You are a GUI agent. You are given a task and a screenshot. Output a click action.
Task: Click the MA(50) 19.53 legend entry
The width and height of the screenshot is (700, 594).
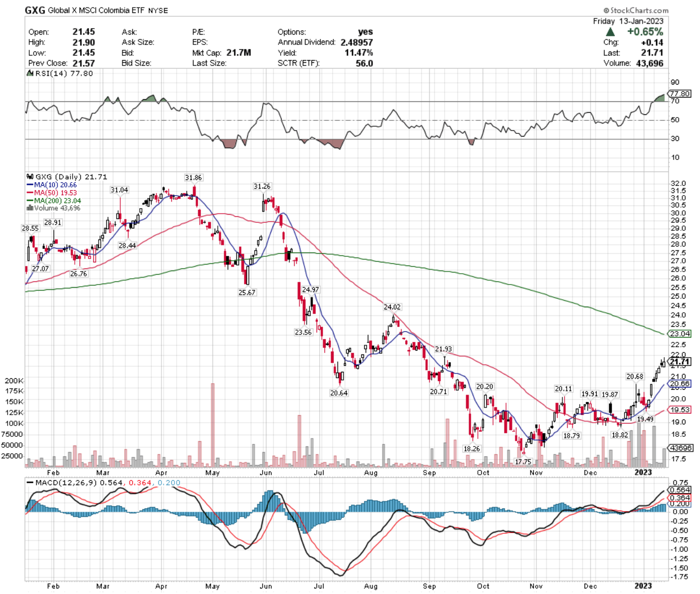(51, 192)
